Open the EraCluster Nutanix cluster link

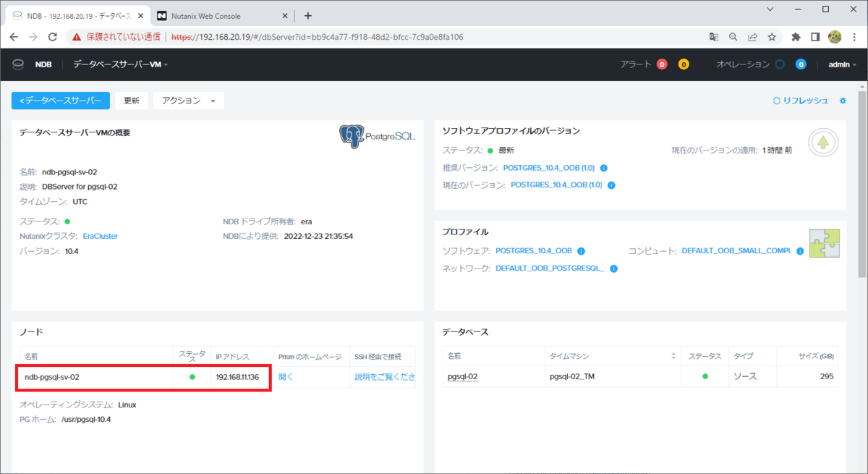[x=100, y=236]
